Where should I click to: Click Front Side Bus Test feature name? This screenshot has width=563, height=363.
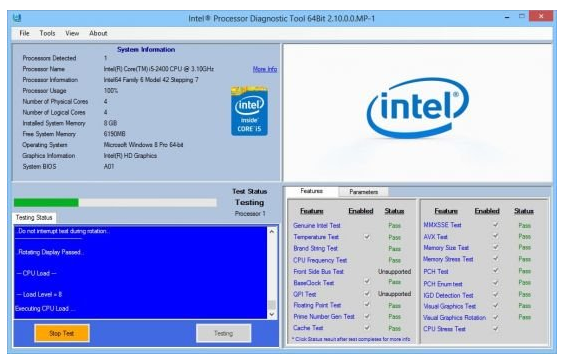pos(318,271)
